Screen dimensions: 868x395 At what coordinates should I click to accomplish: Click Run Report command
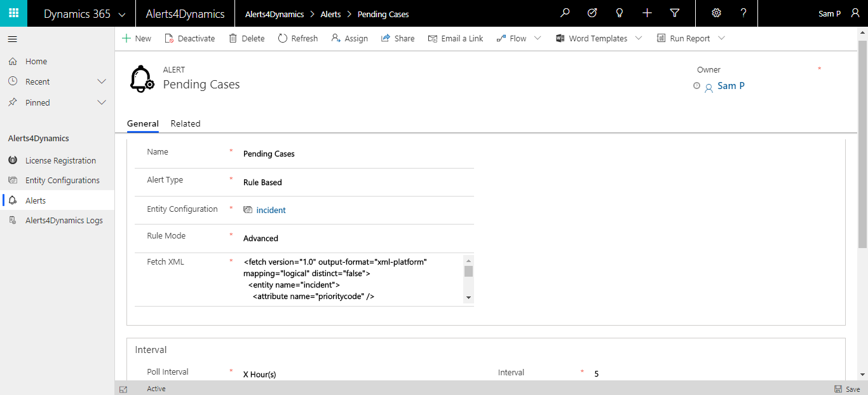coord(683,38)
